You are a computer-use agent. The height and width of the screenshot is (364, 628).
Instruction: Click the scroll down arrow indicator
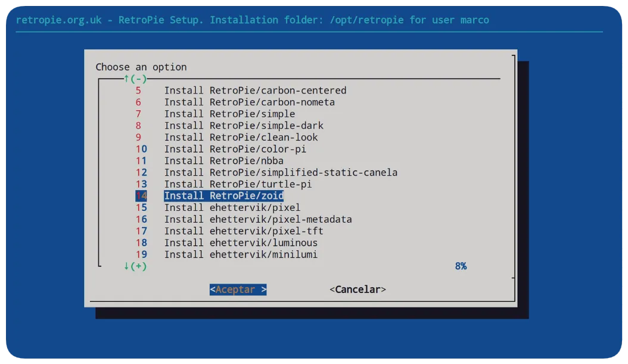pyautogui.click(x=135, y=266)
